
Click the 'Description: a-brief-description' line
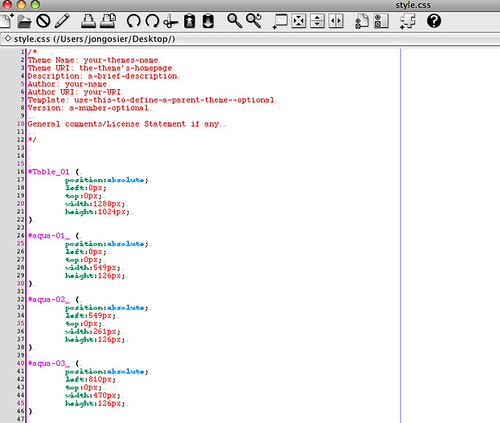point(103,76)
